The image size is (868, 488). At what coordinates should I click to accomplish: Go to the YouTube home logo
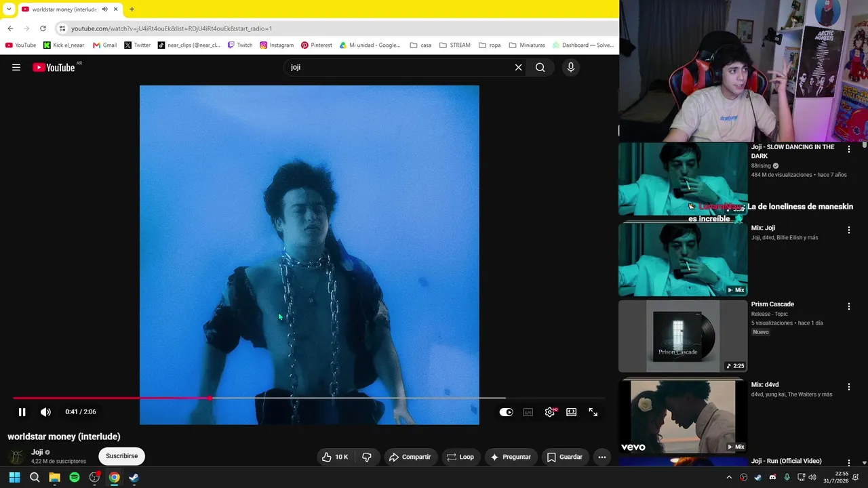tap(54, 67)
